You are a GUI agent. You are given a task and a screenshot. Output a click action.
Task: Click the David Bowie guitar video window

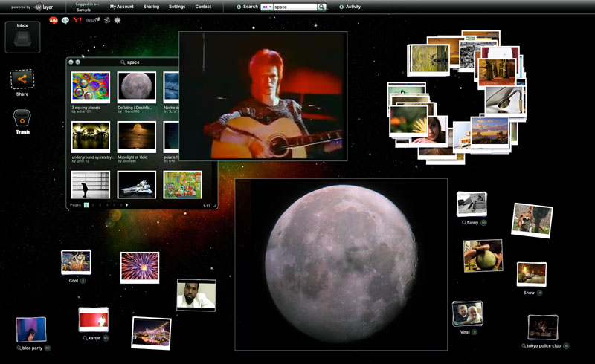[x=263, y=97]
